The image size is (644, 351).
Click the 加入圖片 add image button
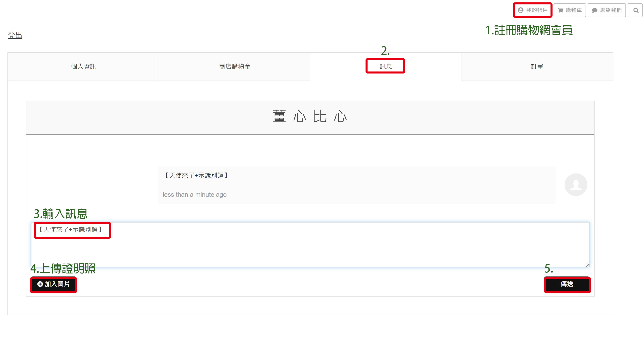[x=54, y=284]
